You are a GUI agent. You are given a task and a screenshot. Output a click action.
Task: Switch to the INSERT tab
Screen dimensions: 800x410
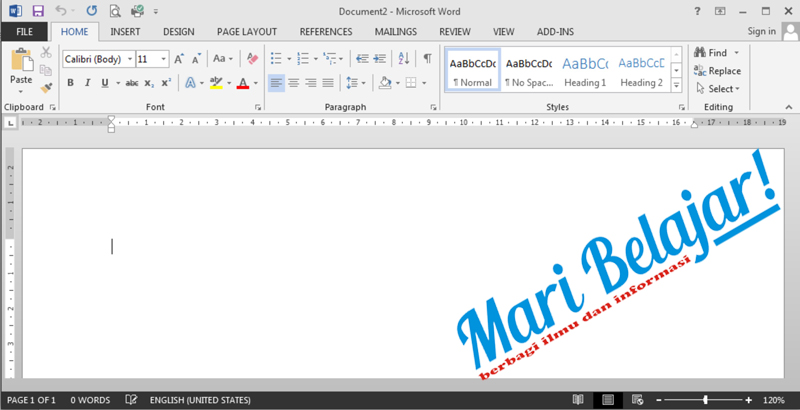[x=125, y=32]
